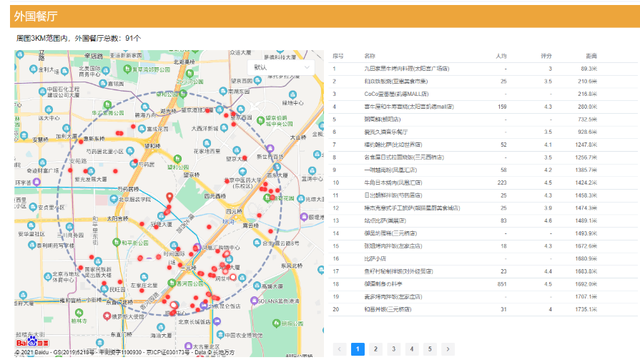640x360 pixels.
Task: Click the red center location pin on map
Action: 169,198
